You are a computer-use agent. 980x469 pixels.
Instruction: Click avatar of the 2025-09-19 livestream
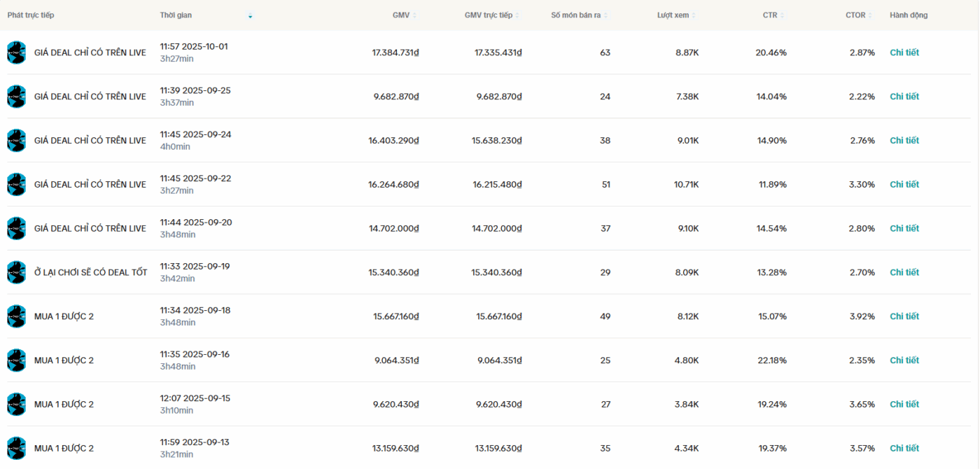(16, 272)
